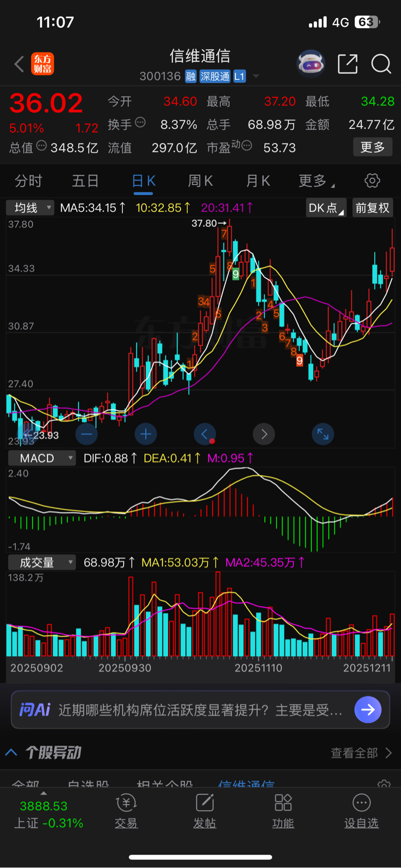Open the AI robot assistant avatar

click(x=311, y=64)
